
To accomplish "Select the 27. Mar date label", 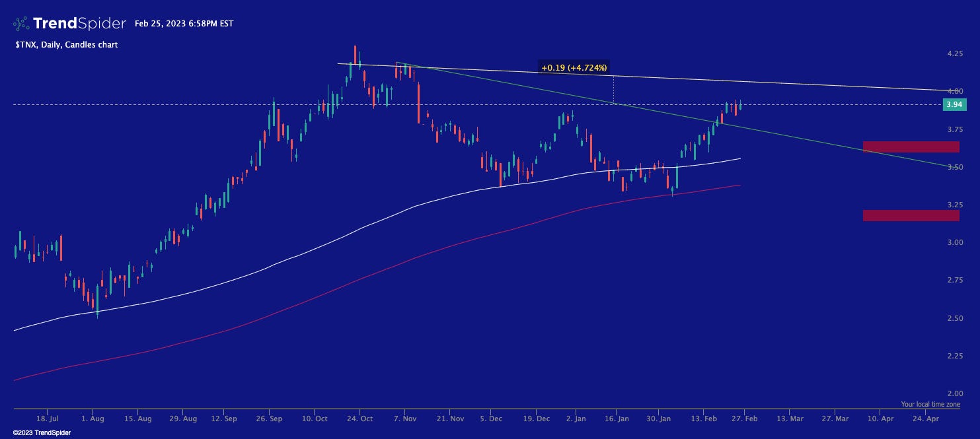I will (x=835, y=419).
